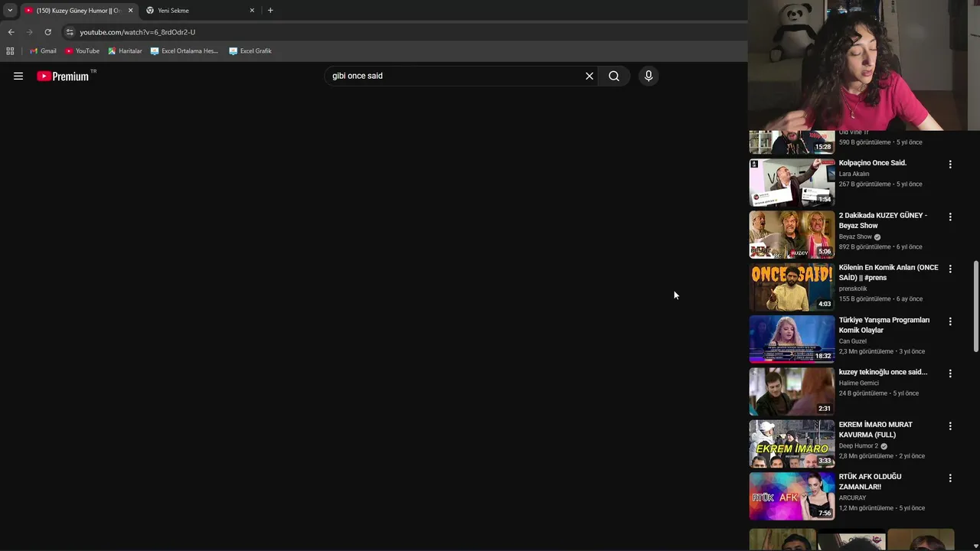The height and width of the screenshot is (551, 980).
Task: Open title kuzey tekinoğlu once said...
Action: coord(883,372)
